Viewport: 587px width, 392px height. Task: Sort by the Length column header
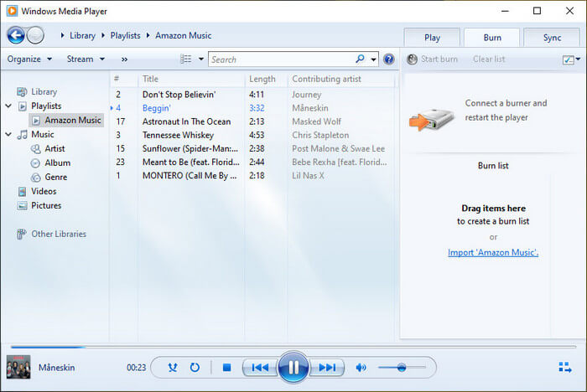pyautogui.click(x=266, y=80)
